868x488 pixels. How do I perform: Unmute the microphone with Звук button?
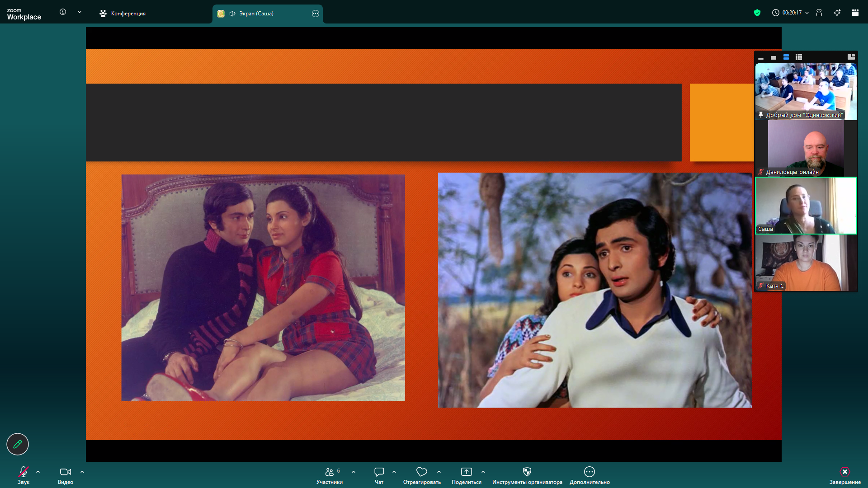click(x=24, y=475)
